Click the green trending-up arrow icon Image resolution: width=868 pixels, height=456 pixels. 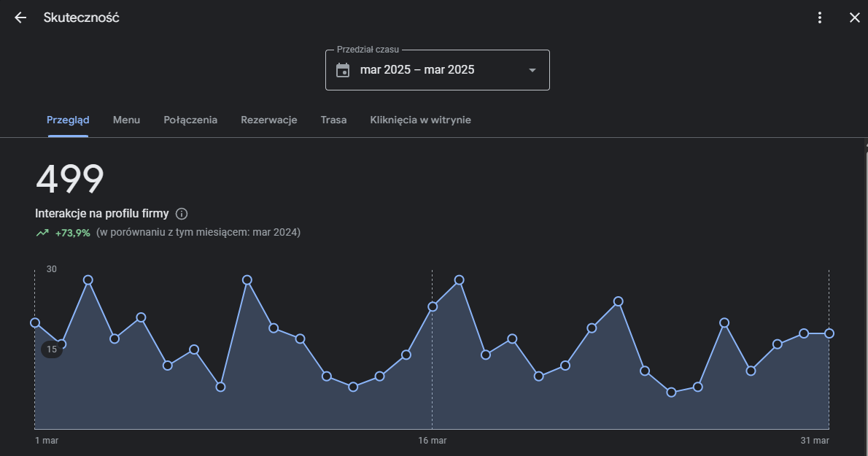point(42,233)
